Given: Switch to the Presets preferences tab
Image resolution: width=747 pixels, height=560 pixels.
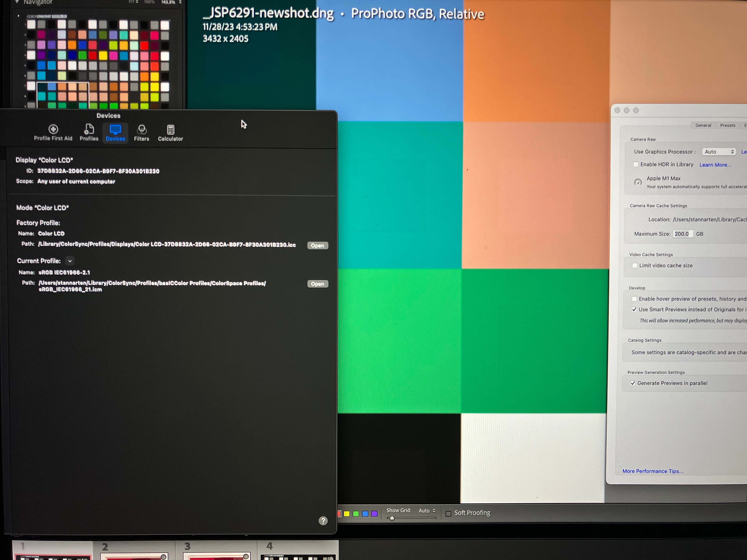Looking at the screenshot, I should (727, 126).
